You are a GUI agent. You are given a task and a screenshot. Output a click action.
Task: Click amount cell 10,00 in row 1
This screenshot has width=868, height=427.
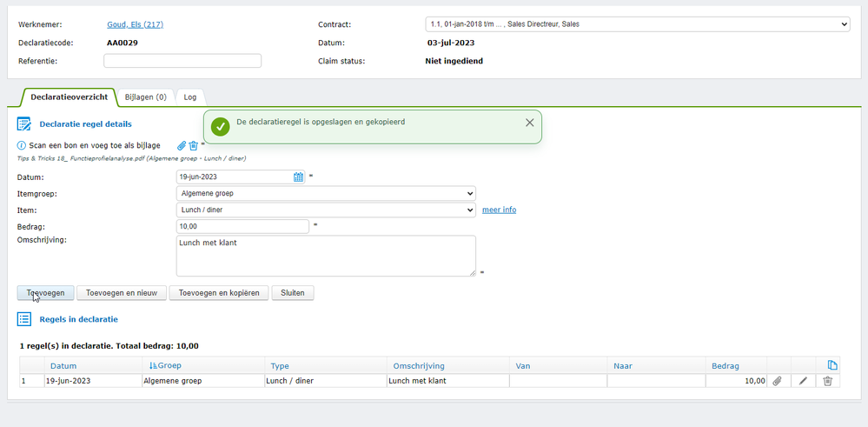click(736, 381)
